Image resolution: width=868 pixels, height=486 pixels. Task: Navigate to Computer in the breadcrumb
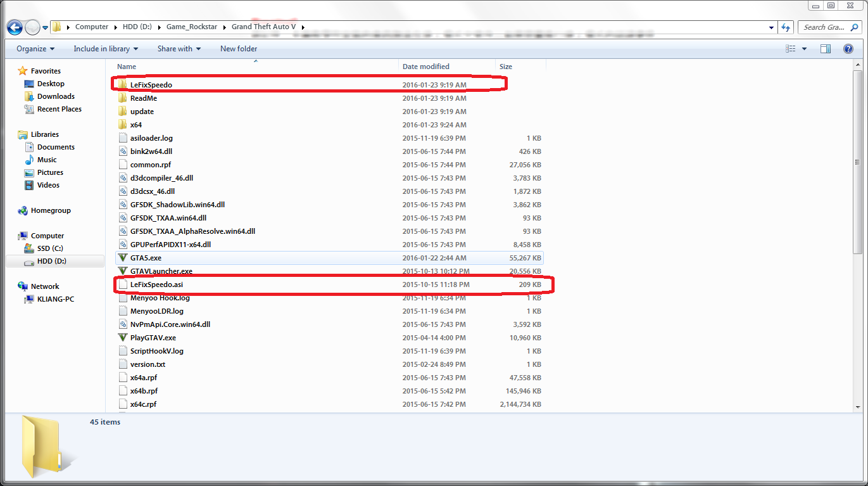92,27
